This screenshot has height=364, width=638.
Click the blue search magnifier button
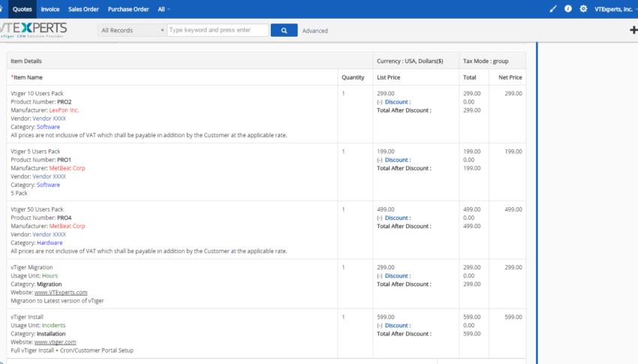tap(284, 30)
